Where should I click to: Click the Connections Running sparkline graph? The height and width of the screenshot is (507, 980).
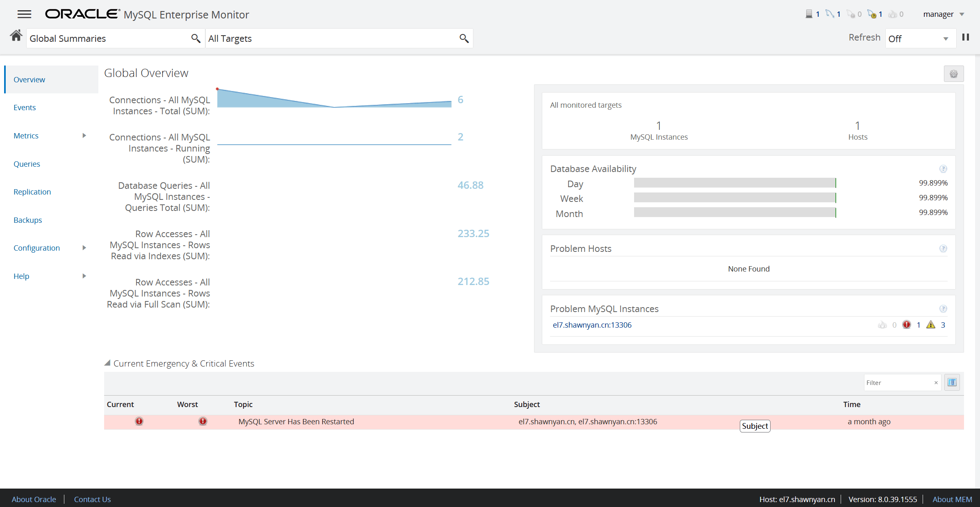(x=334, y=144)
